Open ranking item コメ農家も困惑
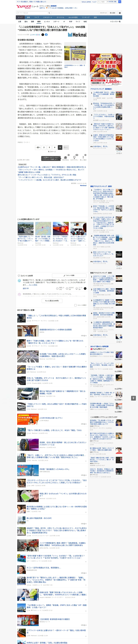This screenshot has height=644, width=138. [104, 94]
